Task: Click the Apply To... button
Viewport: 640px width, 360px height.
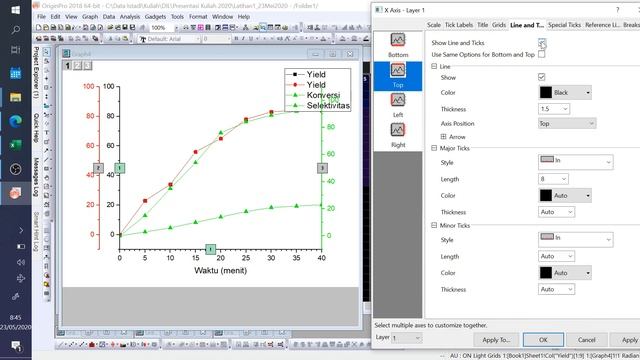Action: tap(496, 340)
